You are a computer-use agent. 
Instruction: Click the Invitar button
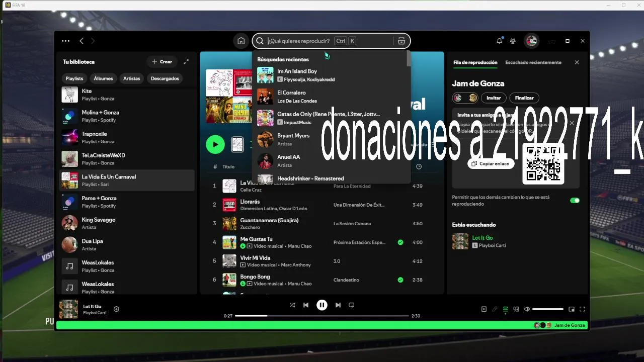pos(494,98)
